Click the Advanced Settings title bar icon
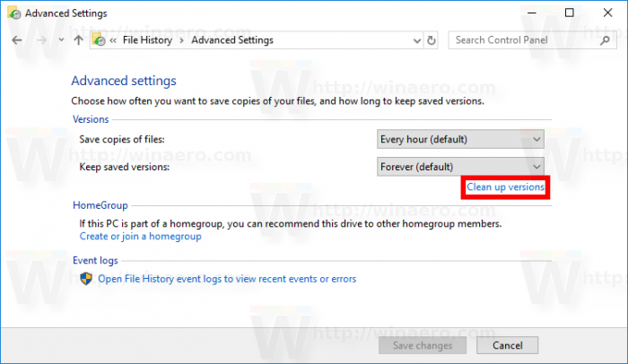The height and width of the screenshot is (364, 628). coord(14,13)
